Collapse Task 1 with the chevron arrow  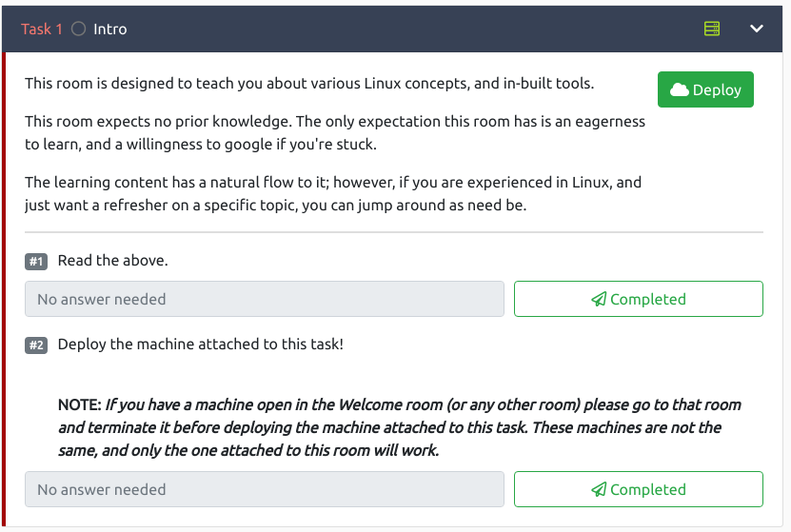[x=757, y=29]
